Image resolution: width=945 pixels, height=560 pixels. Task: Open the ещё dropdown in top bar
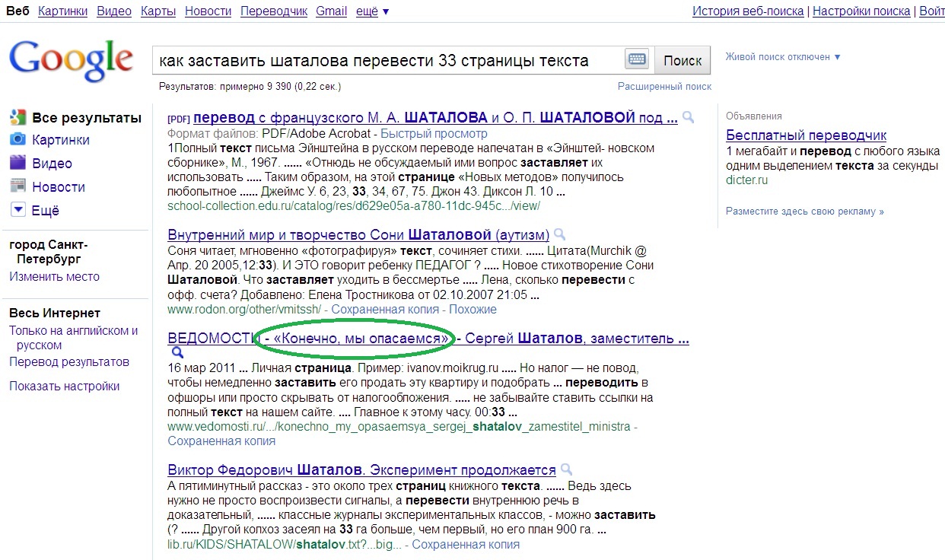372,11
